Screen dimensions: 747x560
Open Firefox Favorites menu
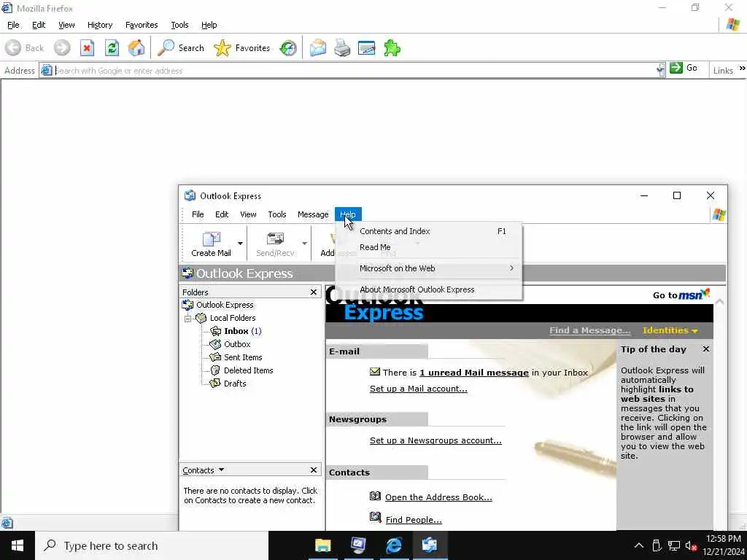[x=142, y=25]
